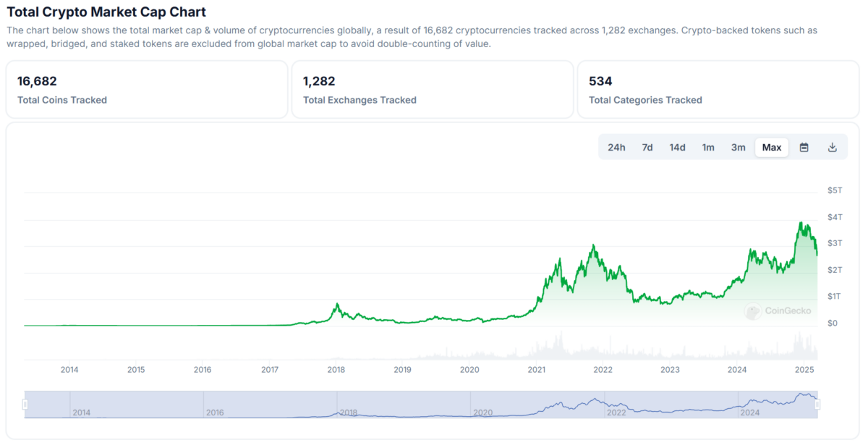Grab the left handle of range navigator

(25, 405)
